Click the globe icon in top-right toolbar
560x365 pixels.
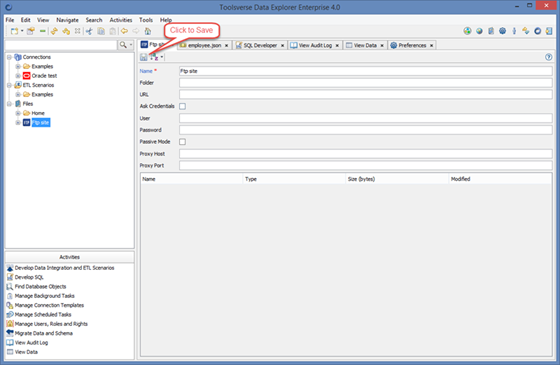(x=479, y=31)
